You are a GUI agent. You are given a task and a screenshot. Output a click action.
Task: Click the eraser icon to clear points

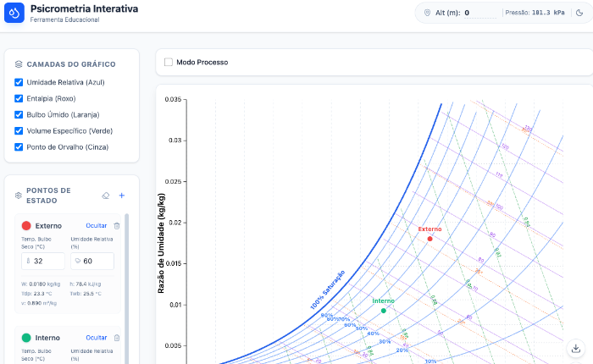click(x=105, y=196)
